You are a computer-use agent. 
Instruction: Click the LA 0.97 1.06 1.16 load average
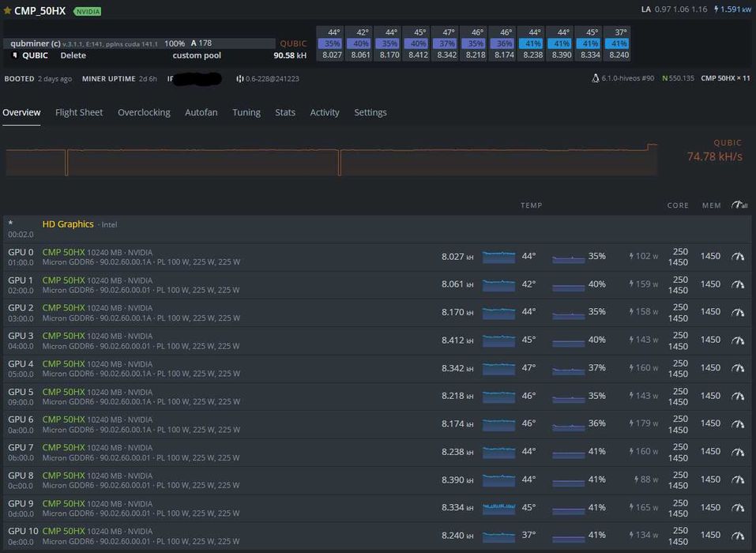pos(674,9)
